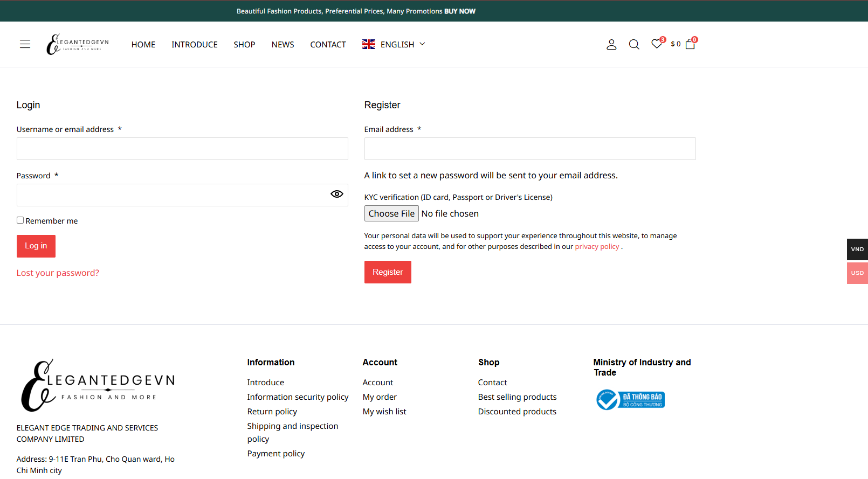This screenshot has width=868, height=479.
Task: Click the BUY NOW banner link
Action: [460, 11]
